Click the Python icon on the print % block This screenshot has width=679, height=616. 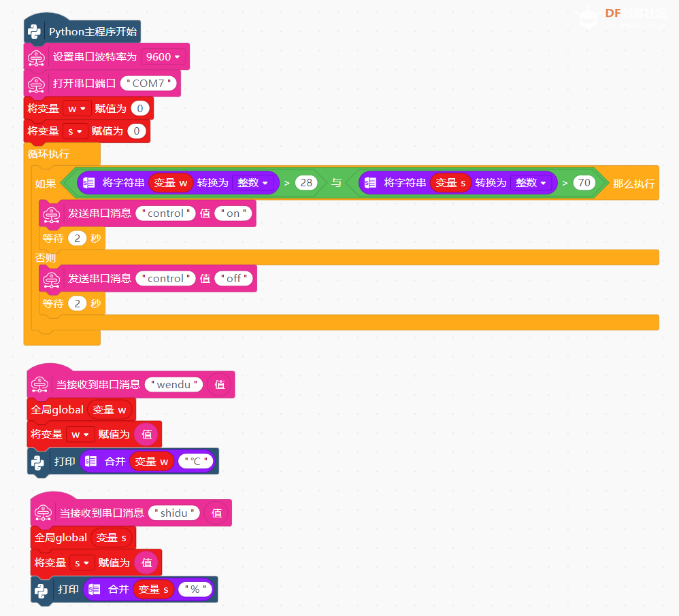pyautogui.click(x=42, y=589)
